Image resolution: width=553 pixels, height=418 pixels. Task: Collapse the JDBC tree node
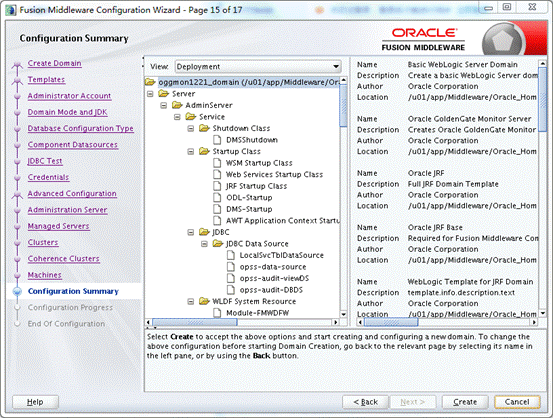(x=190, y=232)
